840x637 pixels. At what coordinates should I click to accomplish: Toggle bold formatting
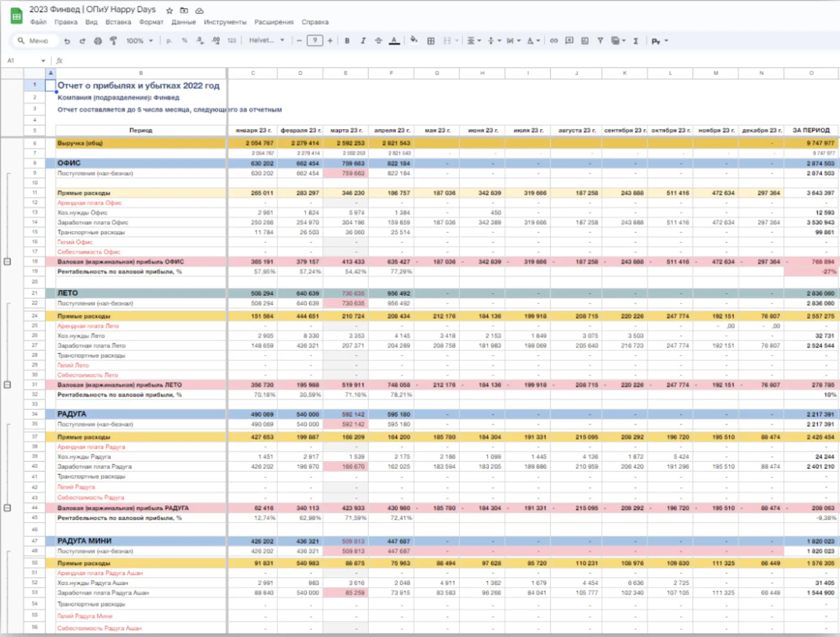(347, 41)
